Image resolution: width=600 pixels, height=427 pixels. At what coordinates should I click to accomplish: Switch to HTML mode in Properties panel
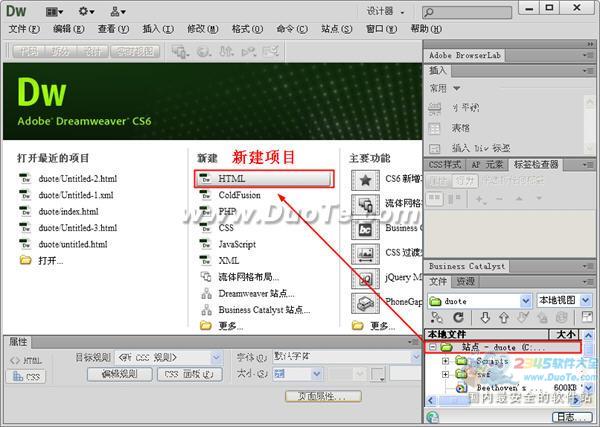pos(26,359)
